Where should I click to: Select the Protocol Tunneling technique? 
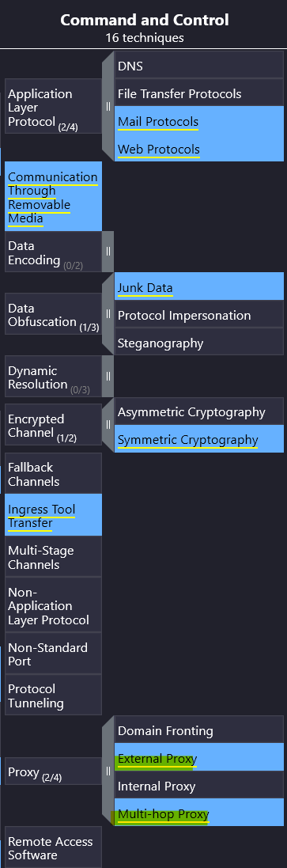(53, 696)
